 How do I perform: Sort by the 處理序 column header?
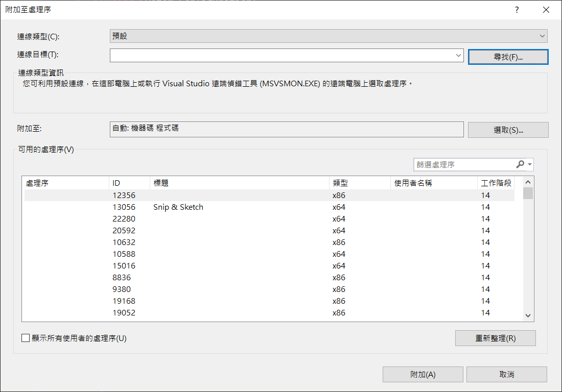tap(65, 183)
